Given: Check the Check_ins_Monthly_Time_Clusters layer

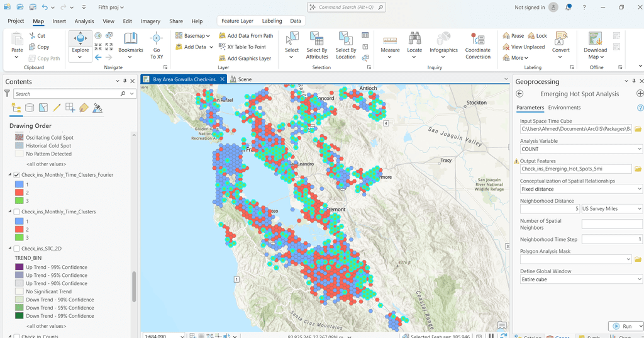Looking at the screenshot, I should 17,211.
